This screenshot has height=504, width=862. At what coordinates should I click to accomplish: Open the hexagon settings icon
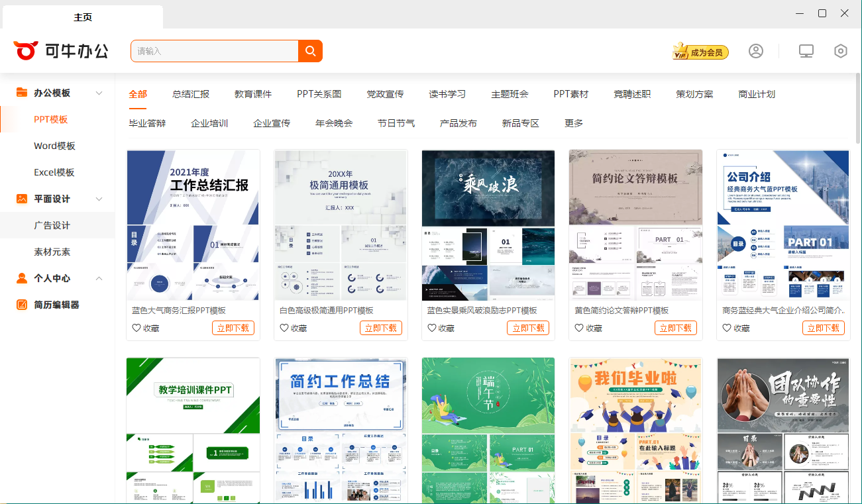841,51
